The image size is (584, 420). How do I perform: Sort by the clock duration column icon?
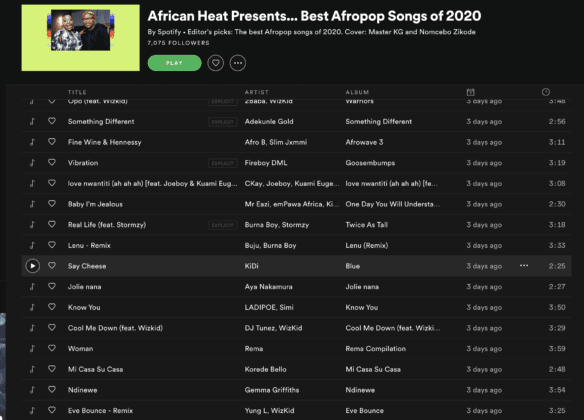[546, 92]
